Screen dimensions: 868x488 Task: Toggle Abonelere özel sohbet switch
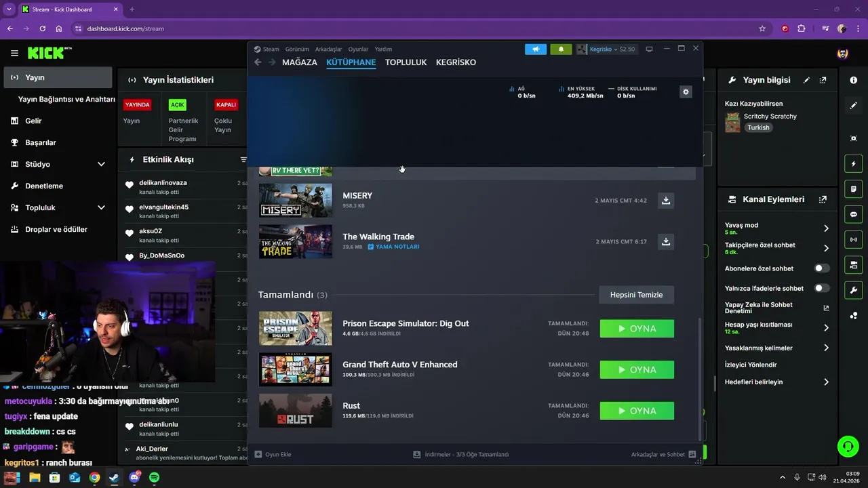(x=821, y=268)
